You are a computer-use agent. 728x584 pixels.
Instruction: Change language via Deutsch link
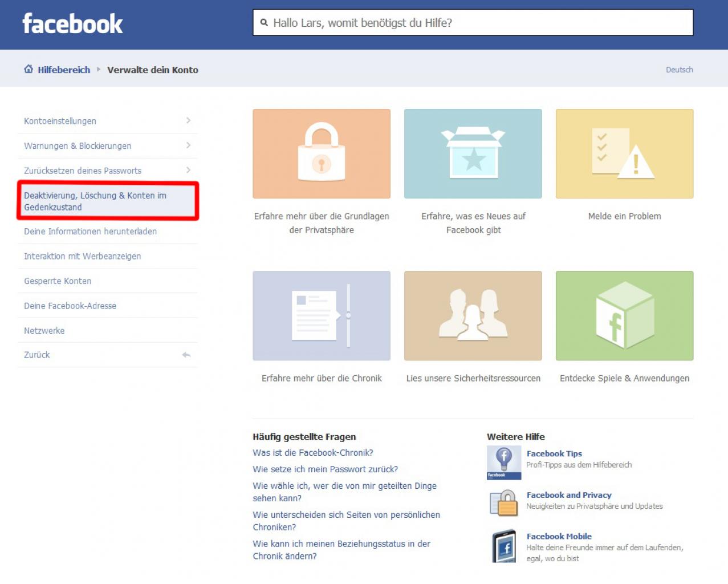(680, 70)
